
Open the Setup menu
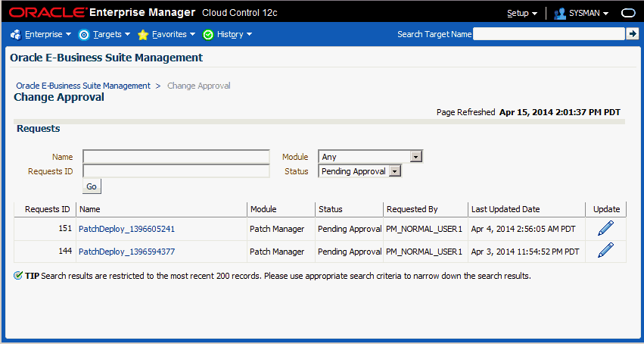point(522,13)
